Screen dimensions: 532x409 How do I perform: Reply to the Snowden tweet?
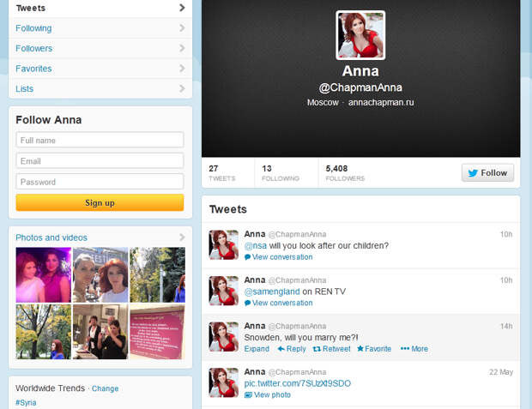pyautogui.click(x=292, y=349)
